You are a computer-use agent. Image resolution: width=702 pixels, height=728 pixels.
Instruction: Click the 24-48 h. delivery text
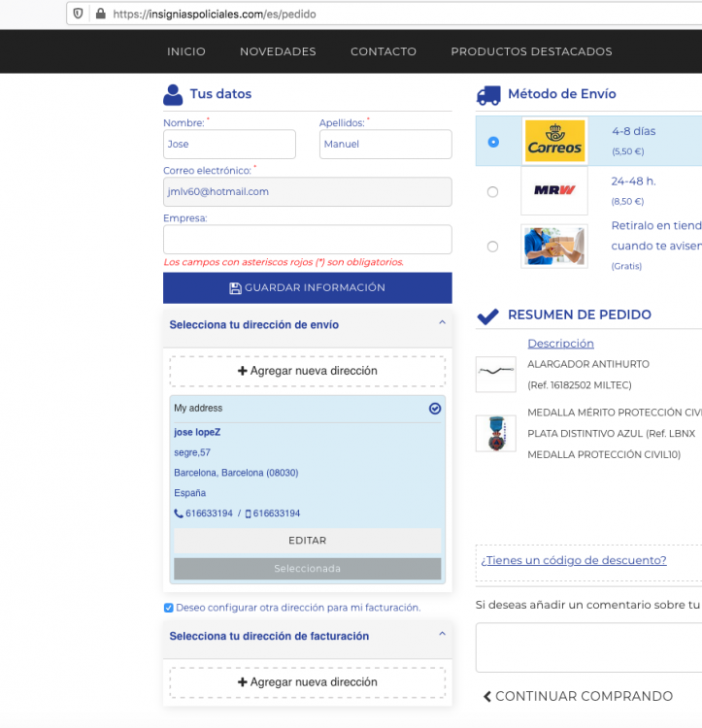(633, 182)
